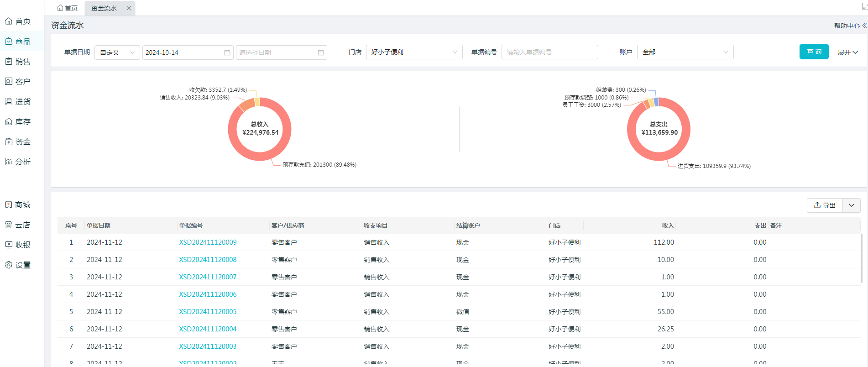Click the 导出 button
This screenshot has width=868, height=367.
click(825, 205)
